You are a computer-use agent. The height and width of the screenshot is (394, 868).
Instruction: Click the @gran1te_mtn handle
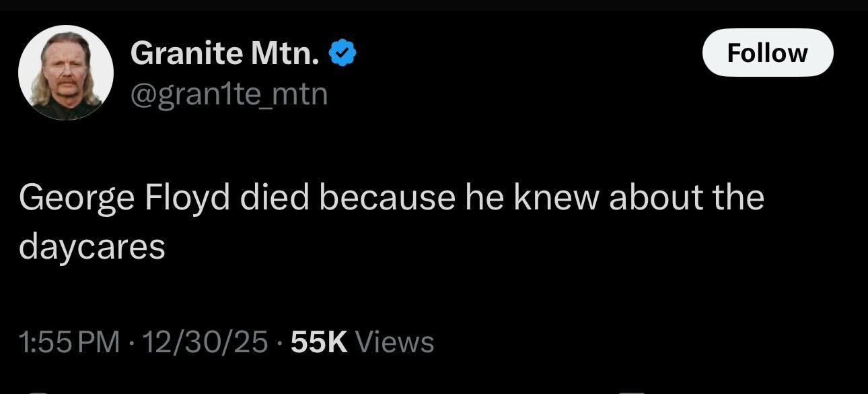point(229,94)
